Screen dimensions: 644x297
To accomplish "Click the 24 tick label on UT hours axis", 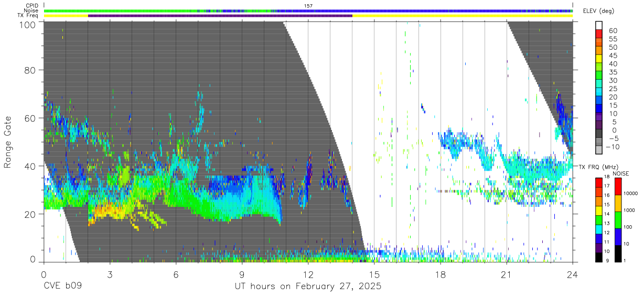I will pyautogui.click(x=573, y=275).
